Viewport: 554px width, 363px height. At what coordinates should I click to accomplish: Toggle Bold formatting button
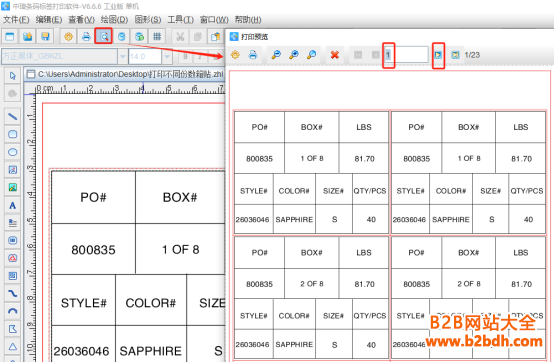click(185, 57)
